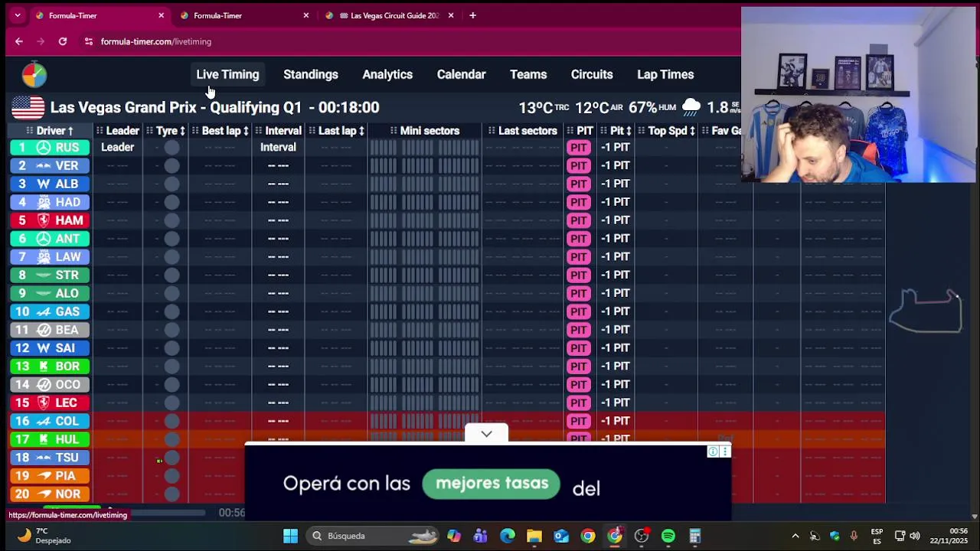Open Microsoft Edge from the taskbar
This screenshot has width=980, height=551.
508,536
